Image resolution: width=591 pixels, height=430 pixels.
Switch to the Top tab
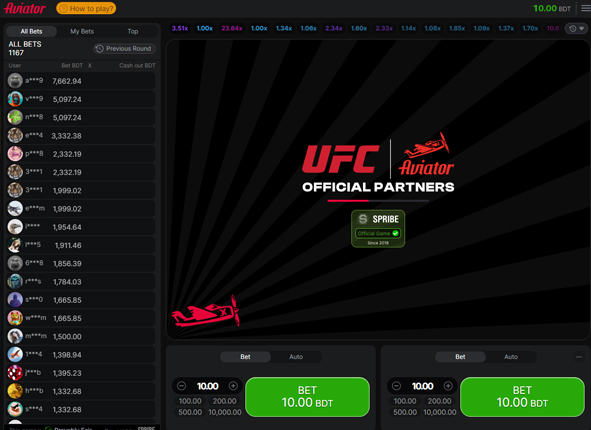(133, 31)
